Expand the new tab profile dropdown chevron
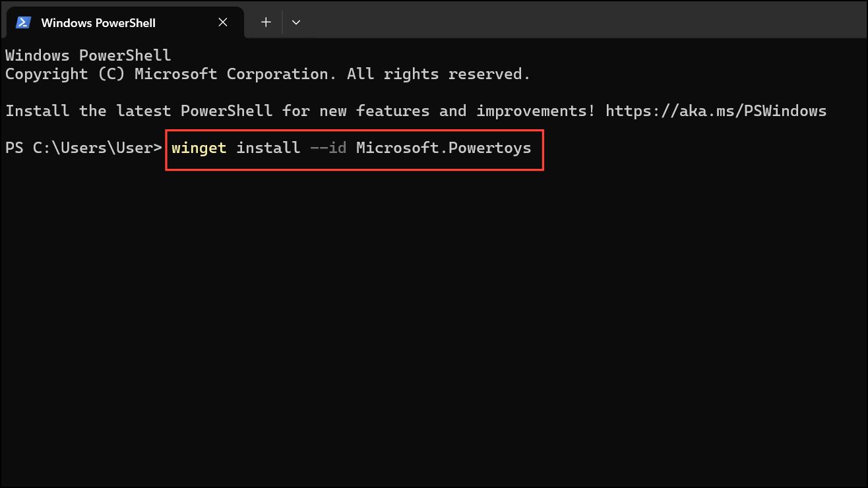The height and width of the screenshot is (488, 868). [x=296, y=22]
